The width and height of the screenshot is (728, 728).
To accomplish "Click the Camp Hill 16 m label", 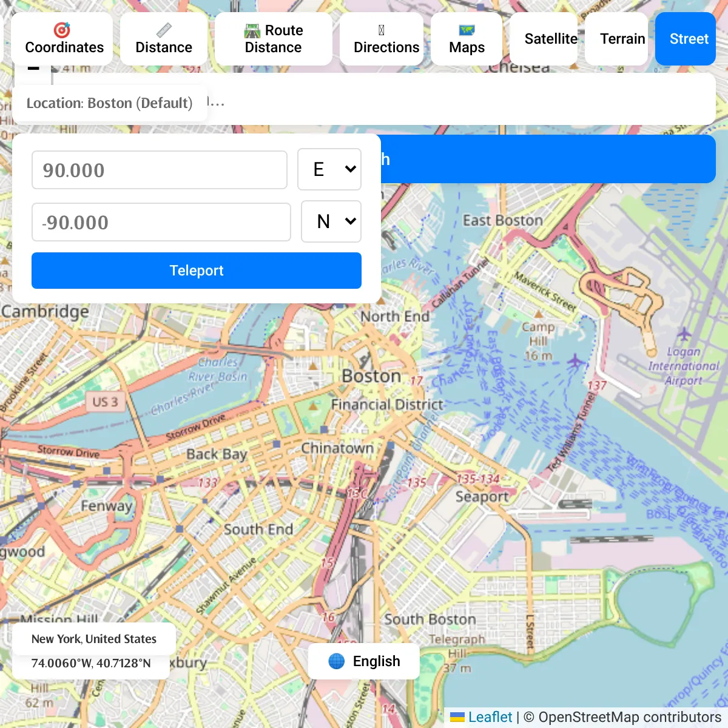I will [539, 341].
